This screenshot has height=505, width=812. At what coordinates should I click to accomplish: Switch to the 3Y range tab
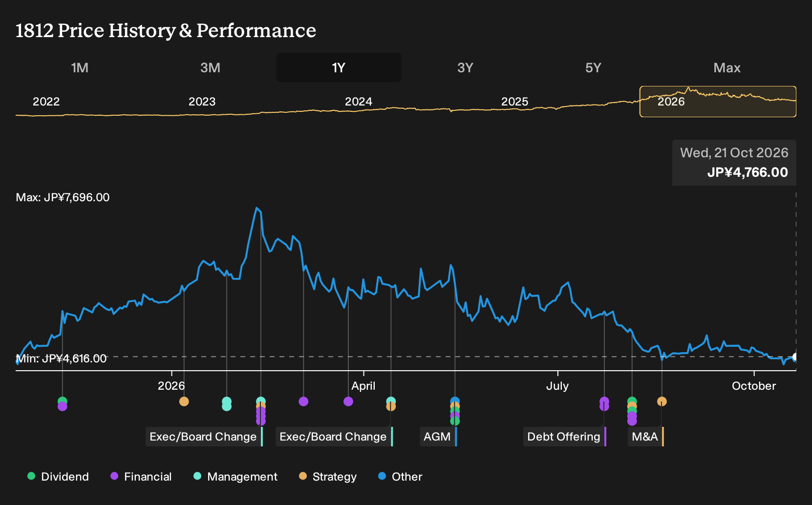coord(465,67)
